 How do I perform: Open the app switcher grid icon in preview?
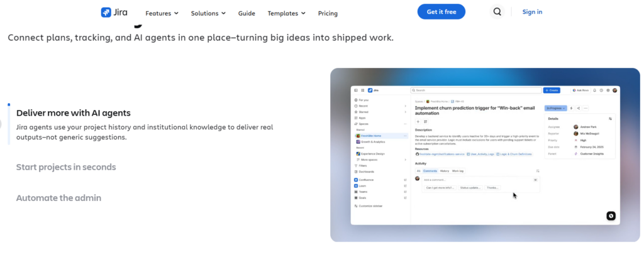click(x=363, y=90)
